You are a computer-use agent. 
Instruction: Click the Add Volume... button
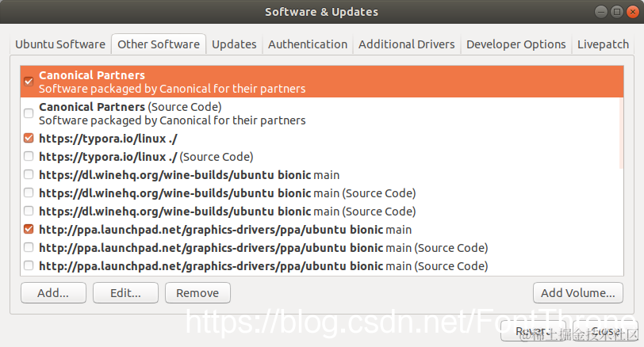pyautogui.click(x=578, y=293)
